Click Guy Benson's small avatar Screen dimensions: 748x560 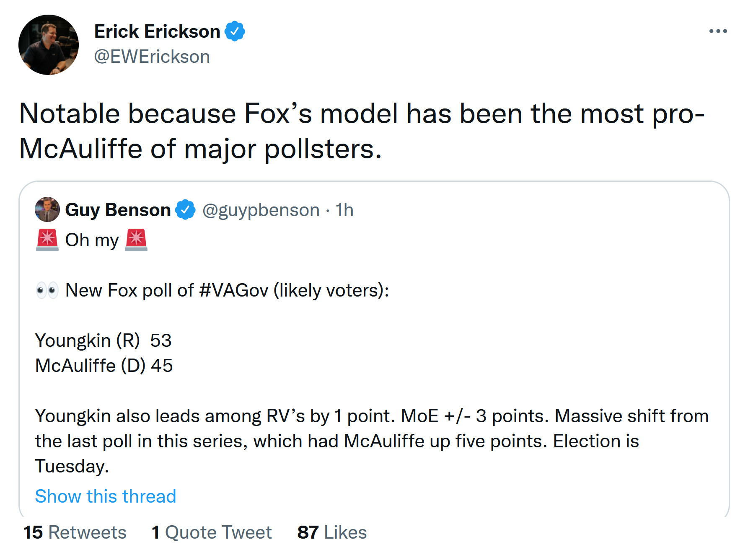(47, 209)
